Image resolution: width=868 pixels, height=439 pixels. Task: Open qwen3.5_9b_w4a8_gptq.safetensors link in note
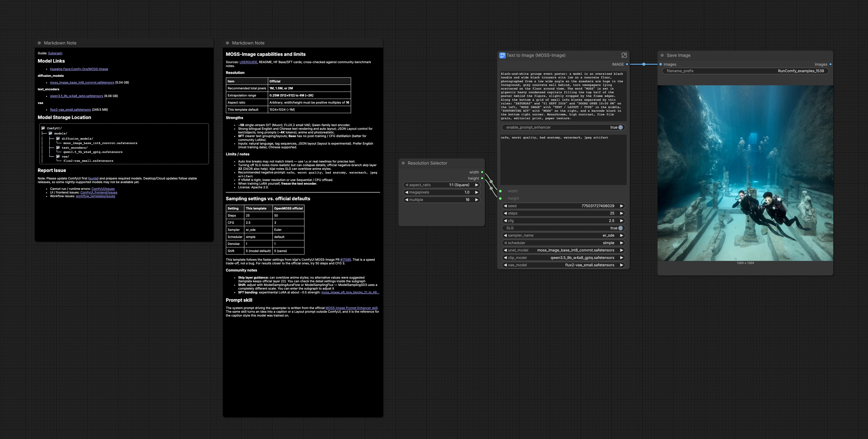[x=77, y=96]
